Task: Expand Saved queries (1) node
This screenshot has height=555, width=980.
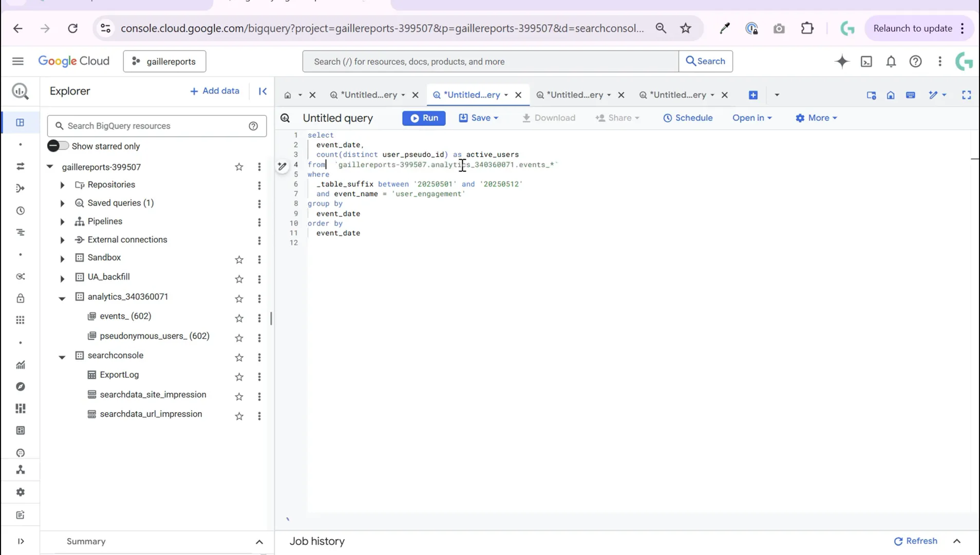Action: tap(62, 203)
